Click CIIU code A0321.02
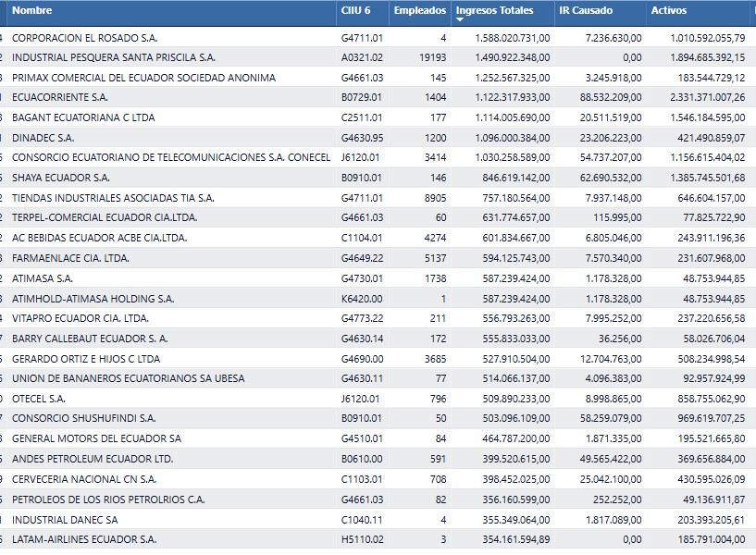 click(362, 57)
